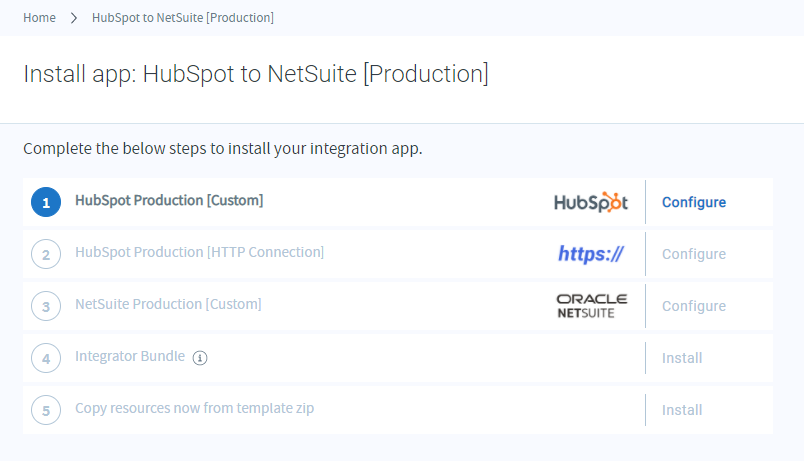This screenshot has height=461, width=804.
Task: Click the breadcrumb chevron separator
Action: (x=74, y=18)
